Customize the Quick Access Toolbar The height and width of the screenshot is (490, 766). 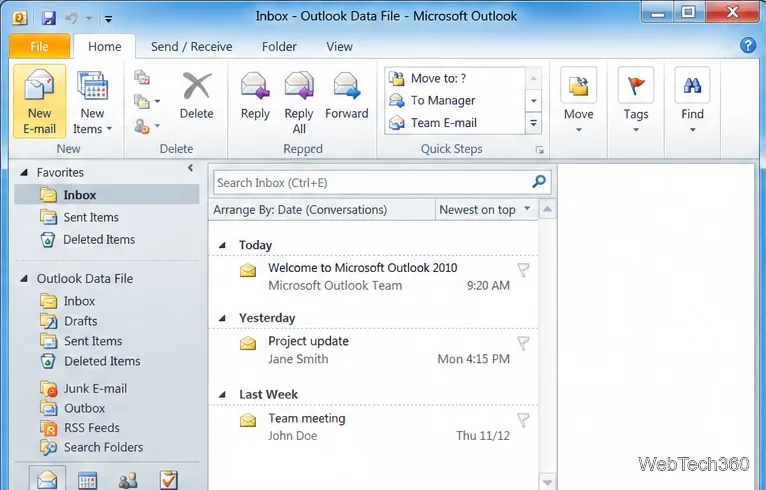click(x=108, y=19)
